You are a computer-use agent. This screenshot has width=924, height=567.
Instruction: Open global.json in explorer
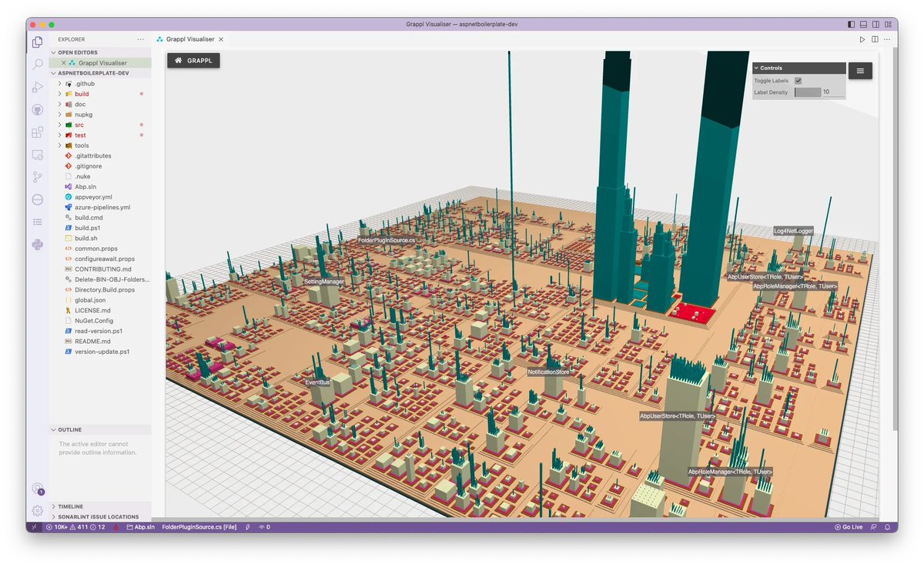(x=100, y=300)
